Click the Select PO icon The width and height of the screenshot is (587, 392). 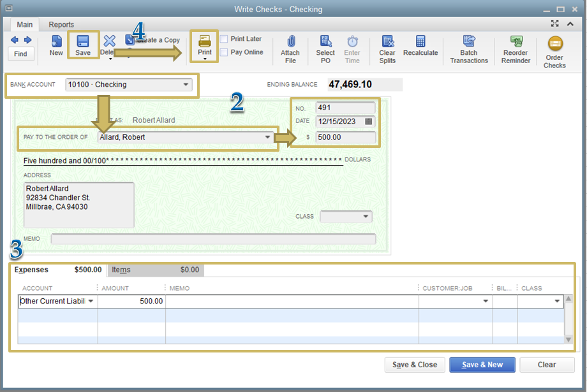(325, 48)
